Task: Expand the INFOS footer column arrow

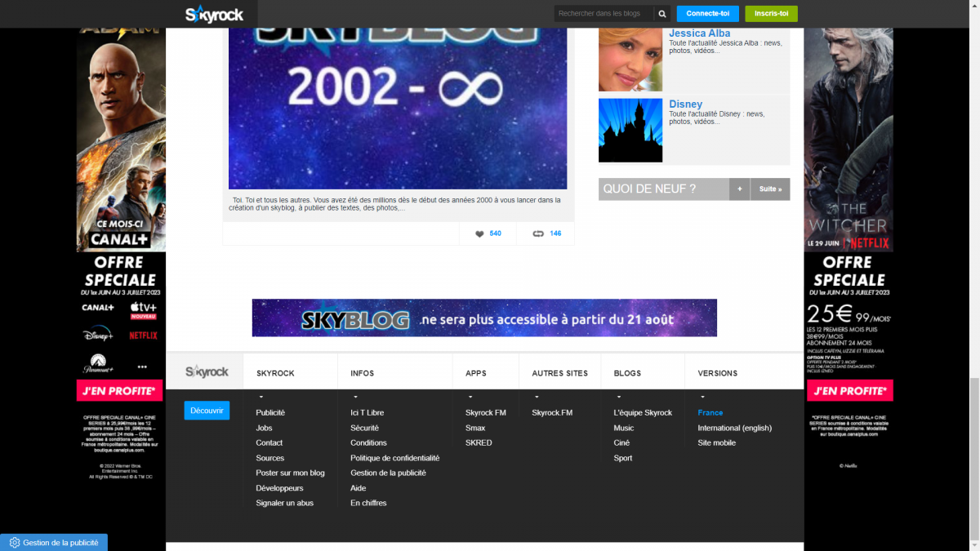Action: click(x=354, y=398)
